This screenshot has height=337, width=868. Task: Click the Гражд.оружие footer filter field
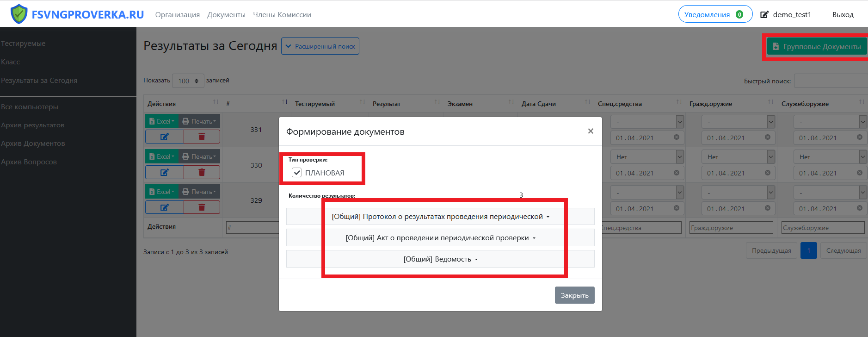point(731,228)
